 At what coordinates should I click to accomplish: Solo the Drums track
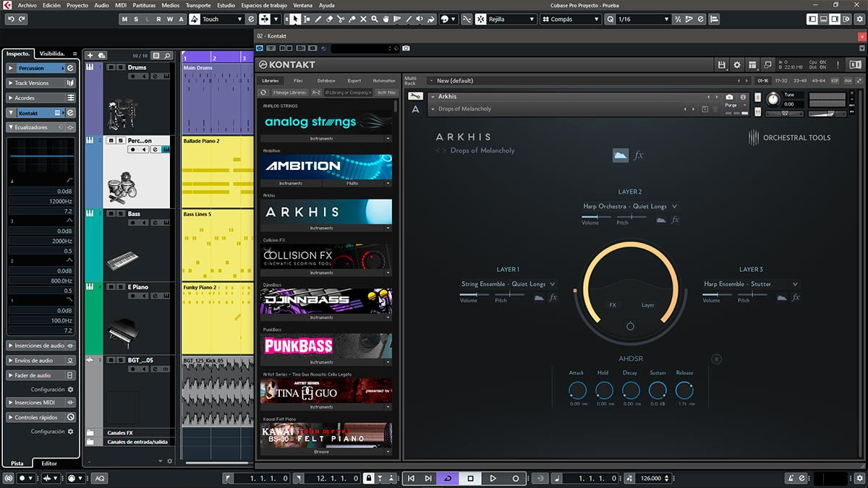[120, 67]
